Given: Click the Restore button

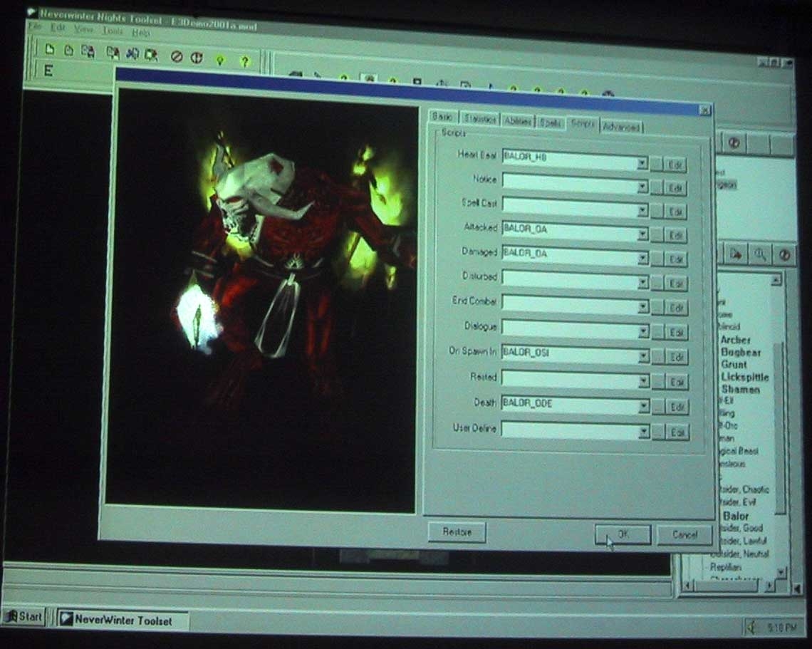Looking at the screenshot, I should tap(457, 532).
